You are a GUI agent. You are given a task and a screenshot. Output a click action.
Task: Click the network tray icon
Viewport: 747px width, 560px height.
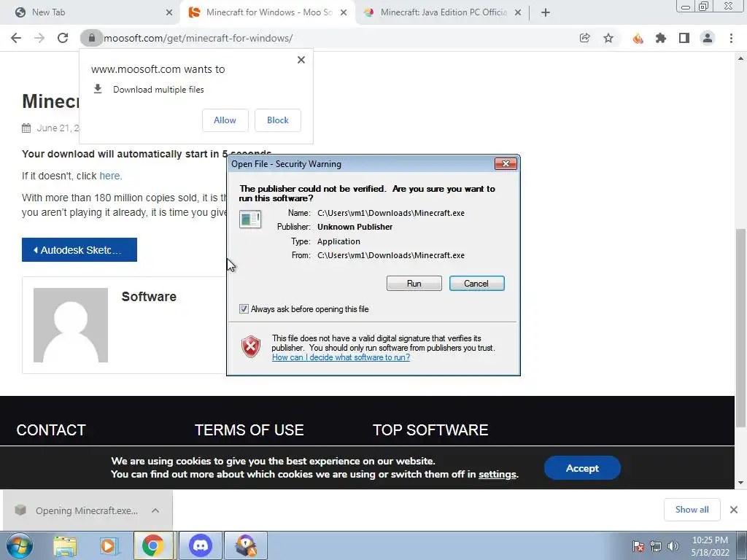coord(656,546)
